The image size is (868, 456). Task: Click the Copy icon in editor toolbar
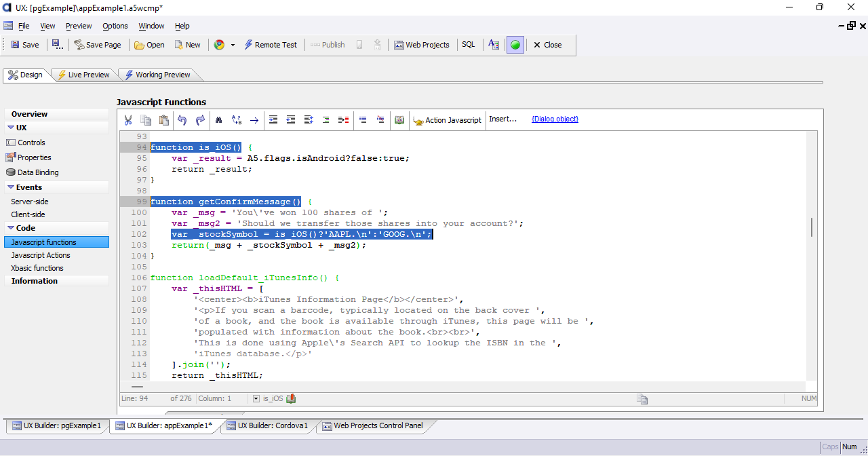[x=146, y=119]
